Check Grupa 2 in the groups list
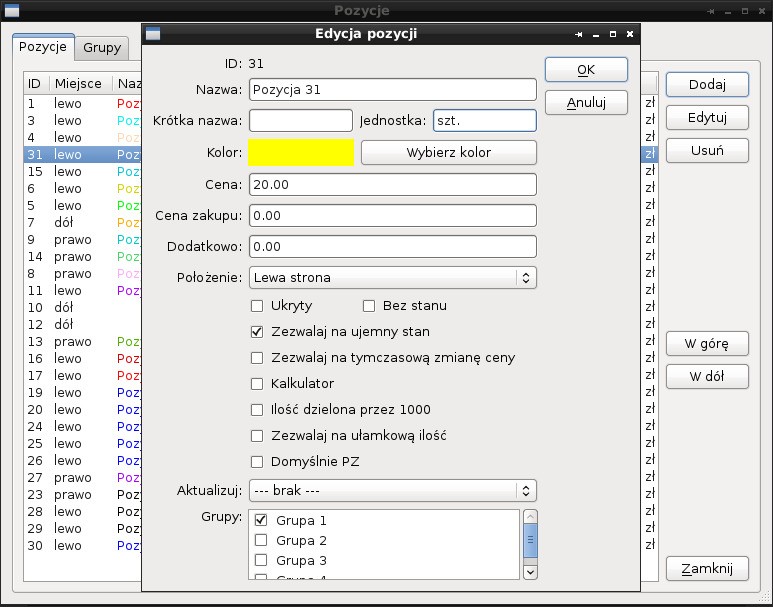The image size is (773, 607). pyautogui.click(x=261, y=540)
